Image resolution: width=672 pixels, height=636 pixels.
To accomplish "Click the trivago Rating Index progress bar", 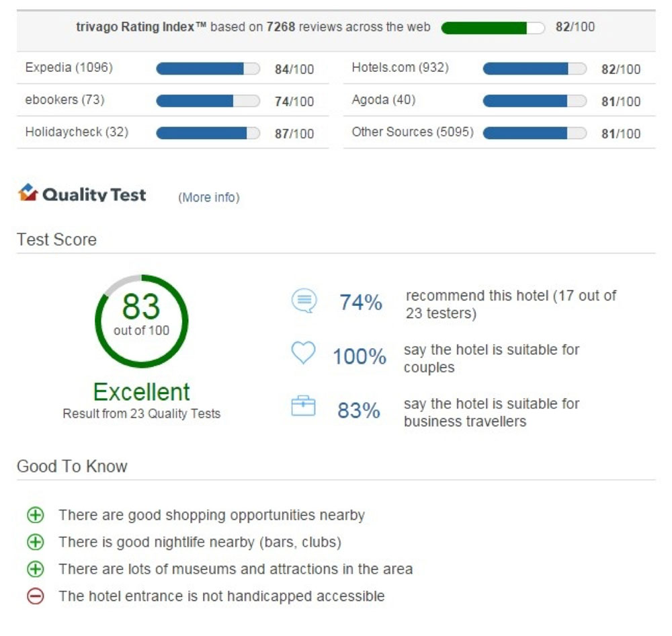I will coord(493,28).
